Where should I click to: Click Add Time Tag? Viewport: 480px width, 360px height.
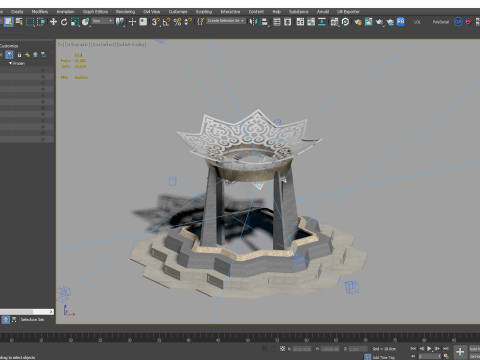[384, 357]
